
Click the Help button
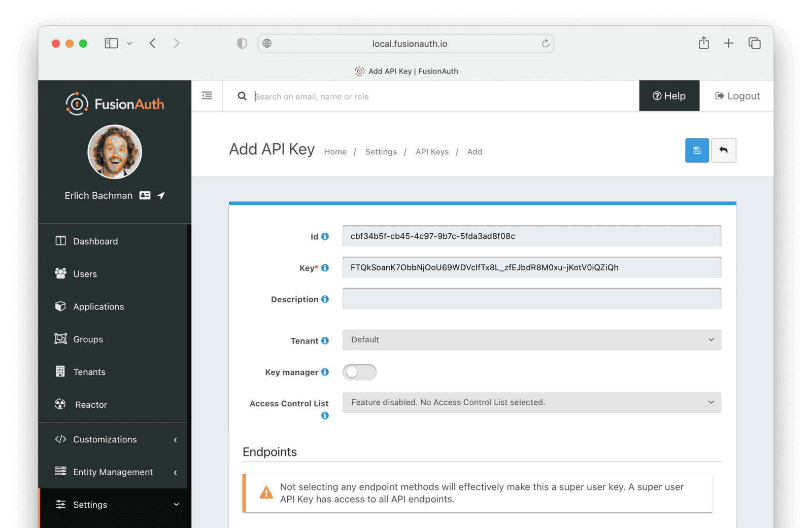pos(669,96)
